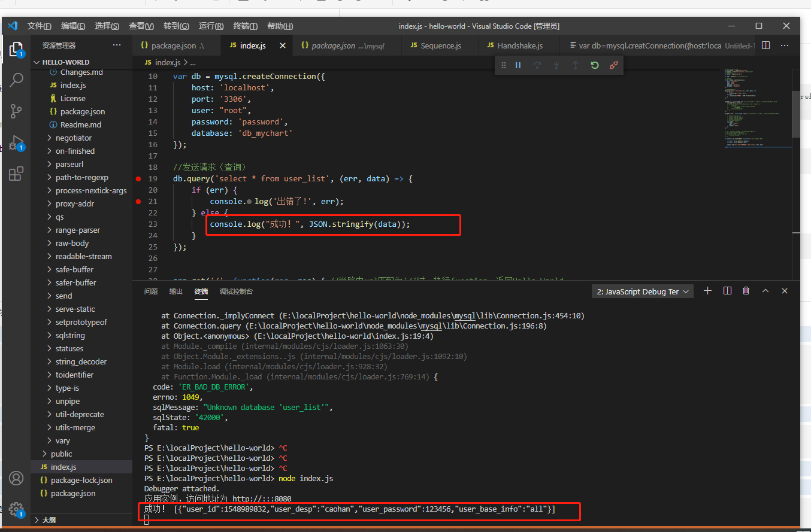Open the Extensions view
Viewport: 811px width, 532px height.
click(17, 174)
